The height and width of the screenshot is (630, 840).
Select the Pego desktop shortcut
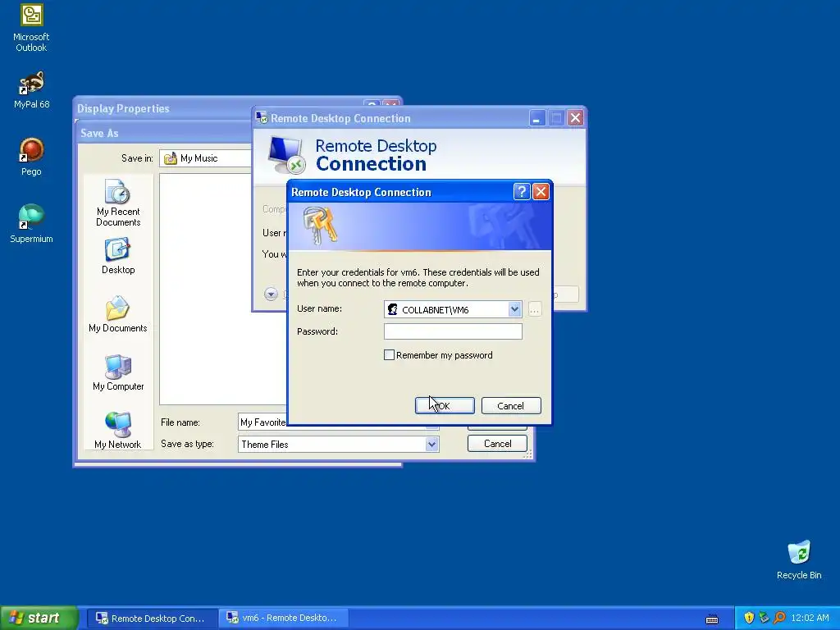tap(31, 157)
